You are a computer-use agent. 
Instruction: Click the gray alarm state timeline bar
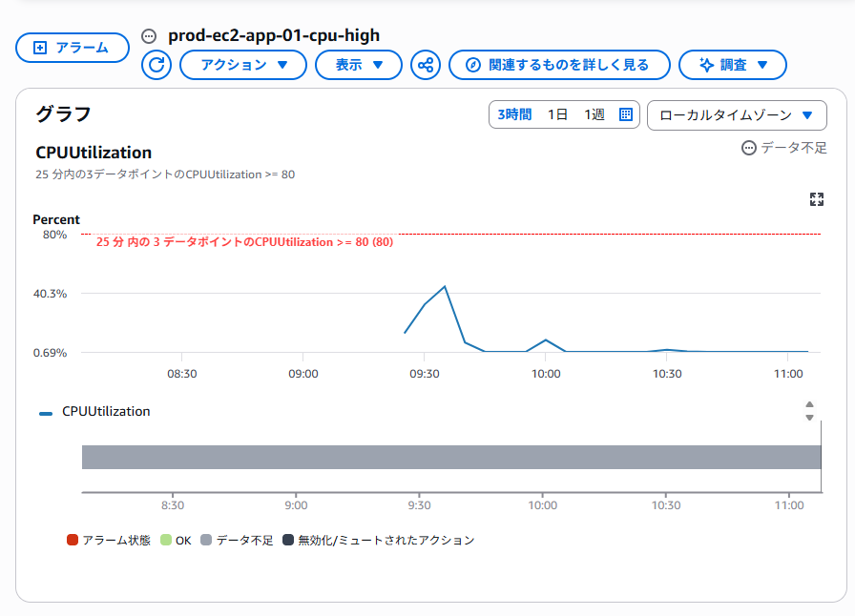tap(451, 457)
